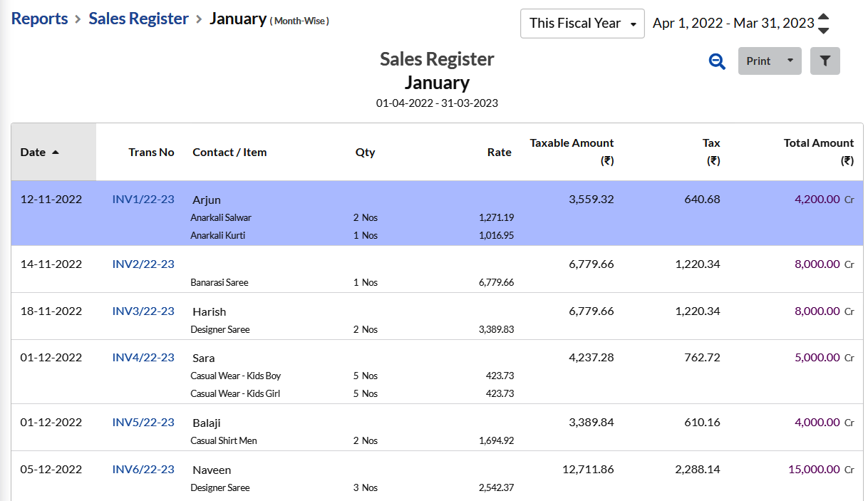Open invoice INV4/22-23
The width and height of the screenshot is (868, 501).
(143, 358)
